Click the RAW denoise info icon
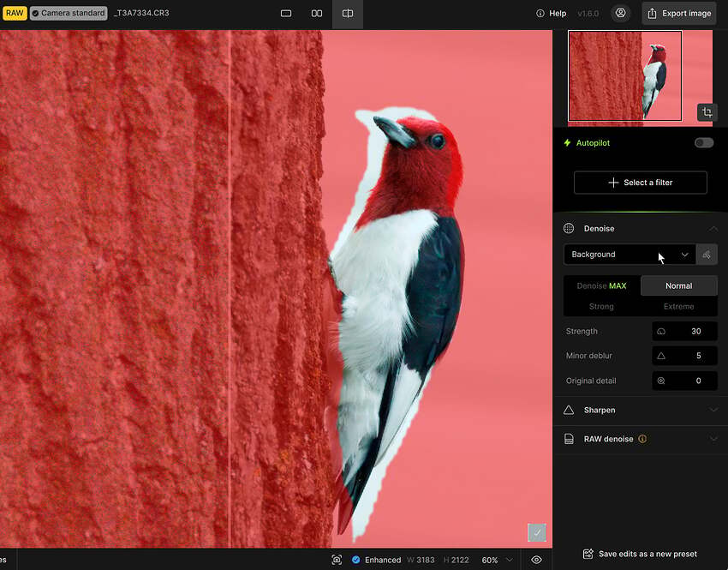The image size is (728, 570). click(x=642, y=439)
